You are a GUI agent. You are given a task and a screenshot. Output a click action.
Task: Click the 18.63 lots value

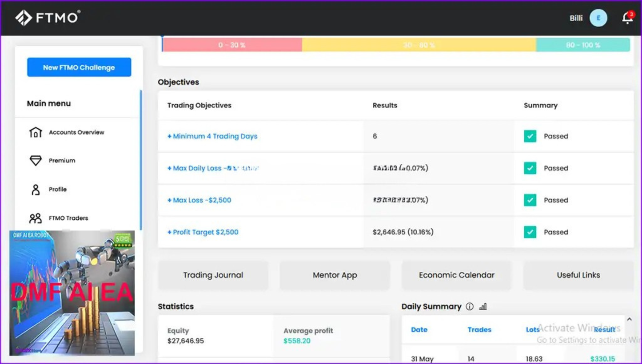534,359
